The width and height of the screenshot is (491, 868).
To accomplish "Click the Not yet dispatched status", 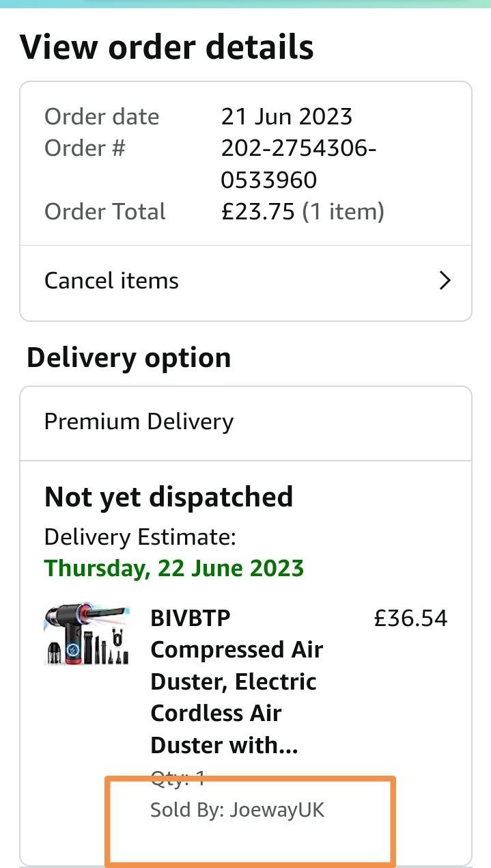I will pyautogui.click(x=168, y=497).
